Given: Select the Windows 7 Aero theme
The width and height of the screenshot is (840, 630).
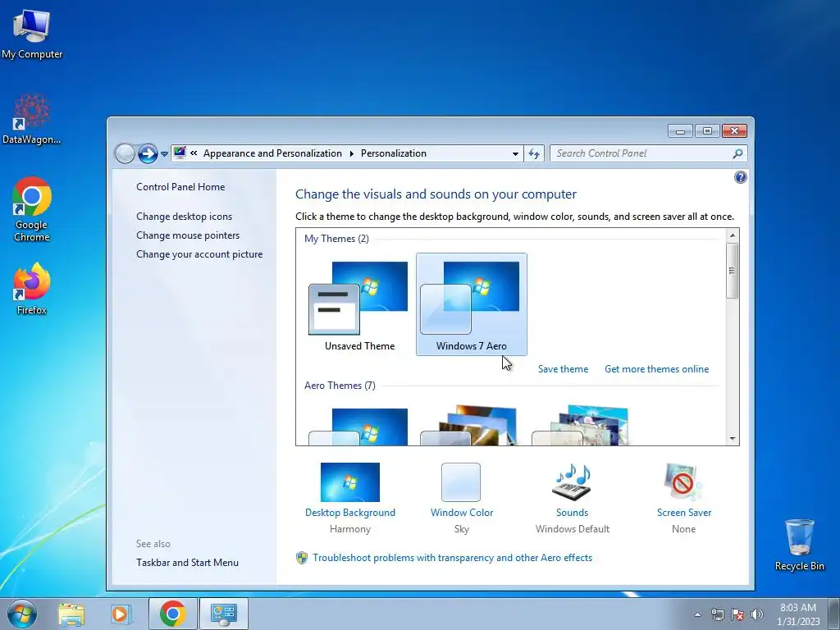Looking at the screenshot, I should [472, 304].
